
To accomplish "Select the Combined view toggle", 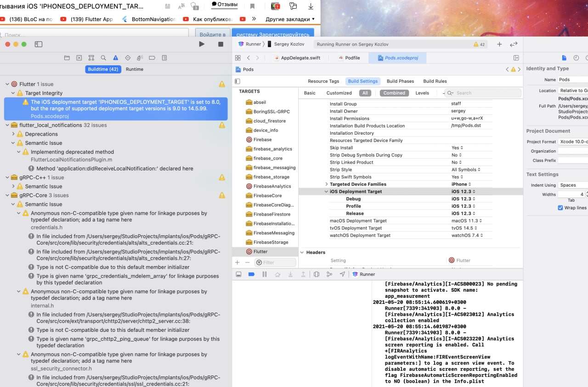I will [394, 93].
